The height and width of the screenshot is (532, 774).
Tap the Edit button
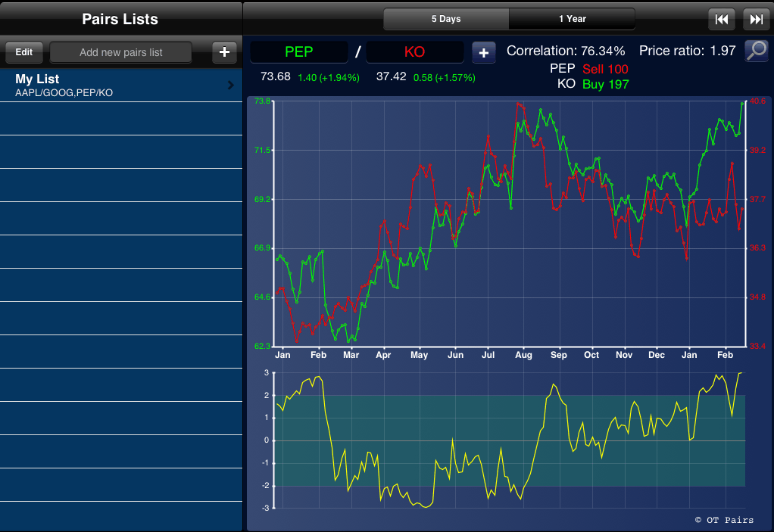point(23,51)
